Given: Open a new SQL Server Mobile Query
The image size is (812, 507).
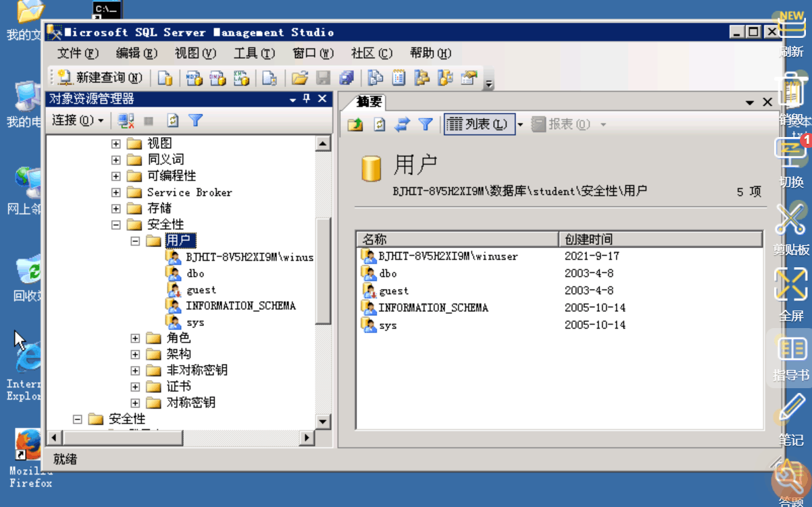Looking at the screenshot, I should tap(270, 78).
